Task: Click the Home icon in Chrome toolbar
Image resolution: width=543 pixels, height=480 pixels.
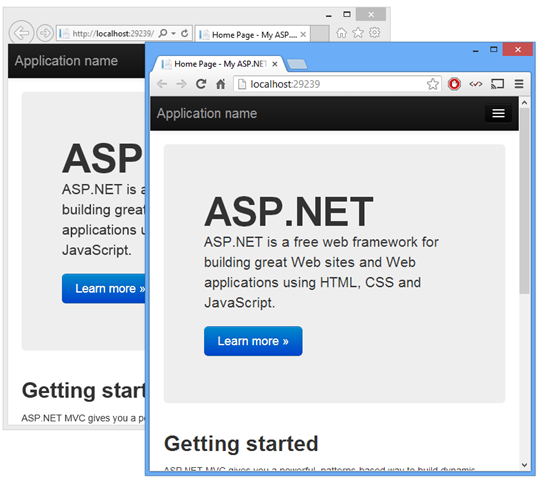Action: point(221,84)
